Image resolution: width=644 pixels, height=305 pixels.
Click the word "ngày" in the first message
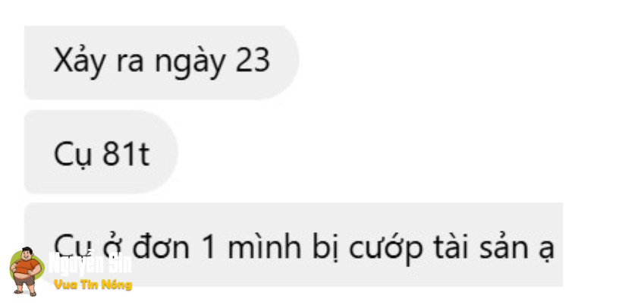[x=190, y=64]
